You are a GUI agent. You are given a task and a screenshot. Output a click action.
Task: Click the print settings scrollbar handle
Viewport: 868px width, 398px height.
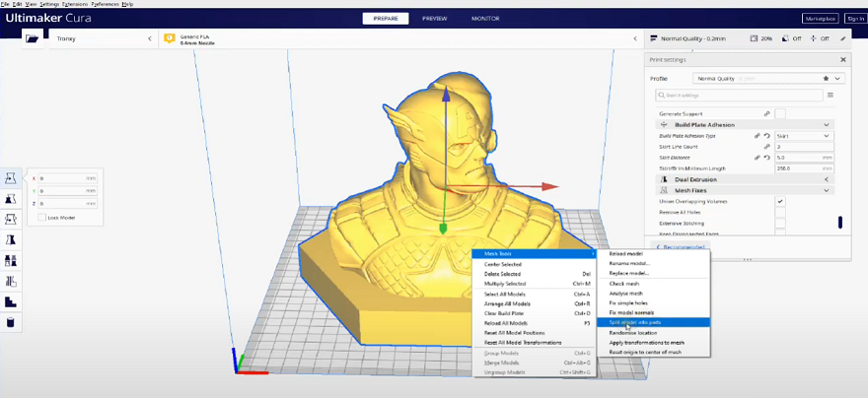point(840,223)
